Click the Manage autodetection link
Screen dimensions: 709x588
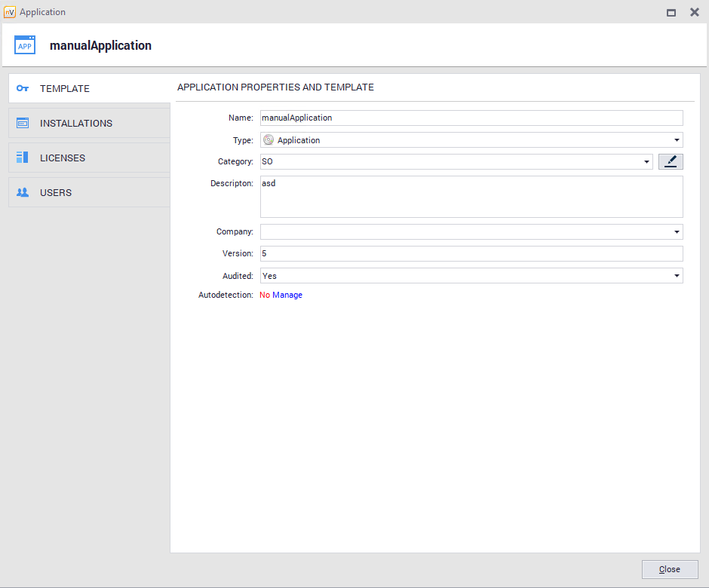point(287,296)
